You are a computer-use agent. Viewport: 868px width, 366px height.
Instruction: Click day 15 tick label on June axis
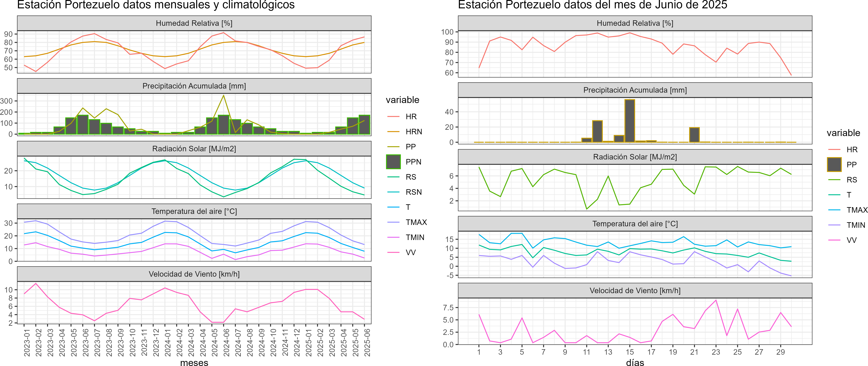629,352
